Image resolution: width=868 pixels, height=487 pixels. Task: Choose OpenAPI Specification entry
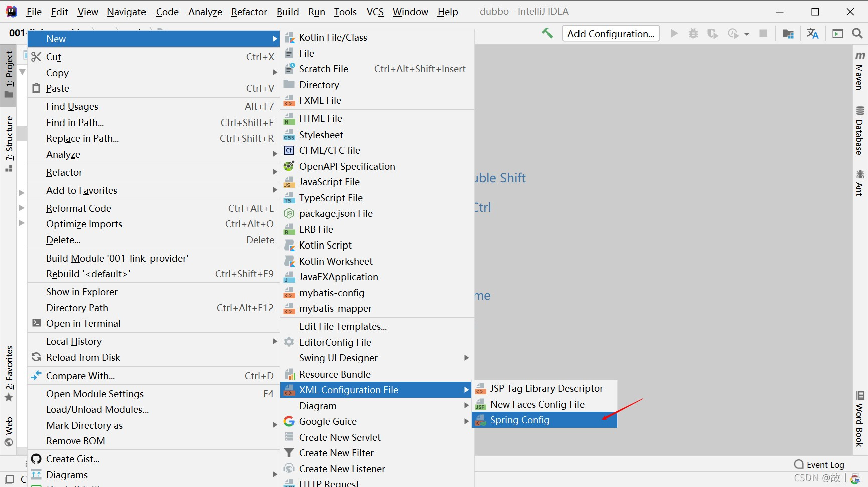click(x=377, y=166)
